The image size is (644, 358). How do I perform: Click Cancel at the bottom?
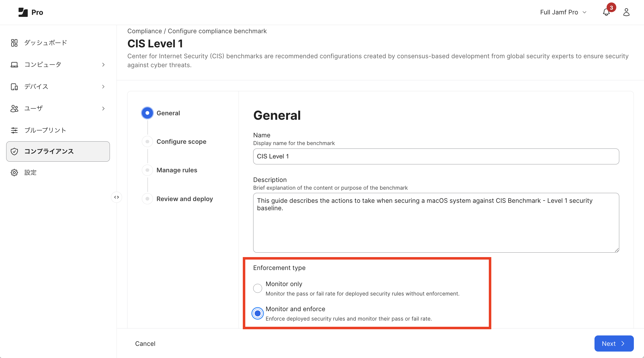pos(145,343)
